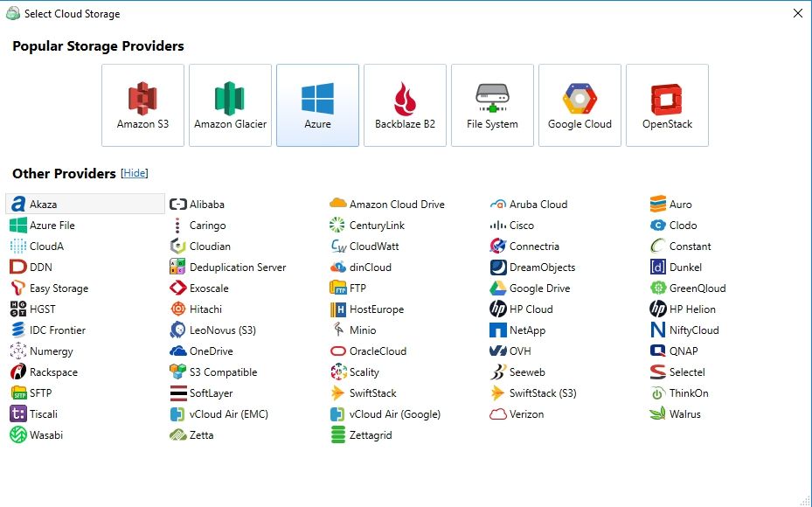
Task: Select the Scality provider
Action: click(x=355, y=372)
